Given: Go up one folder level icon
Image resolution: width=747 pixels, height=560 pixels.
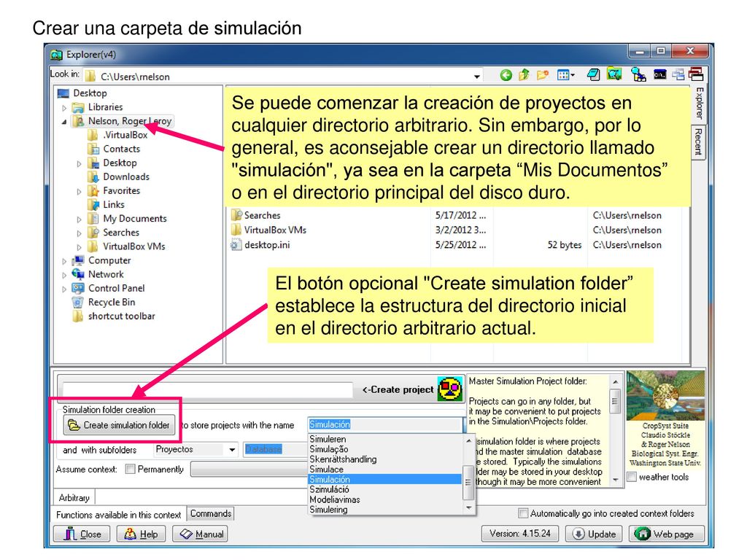Looking at the screenshot, I should 524,75.
